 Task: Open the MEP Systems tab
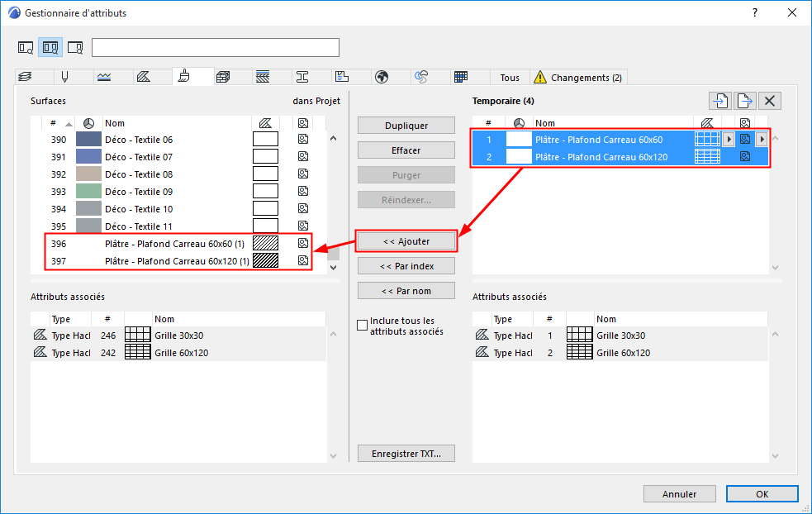pos(421,77)
